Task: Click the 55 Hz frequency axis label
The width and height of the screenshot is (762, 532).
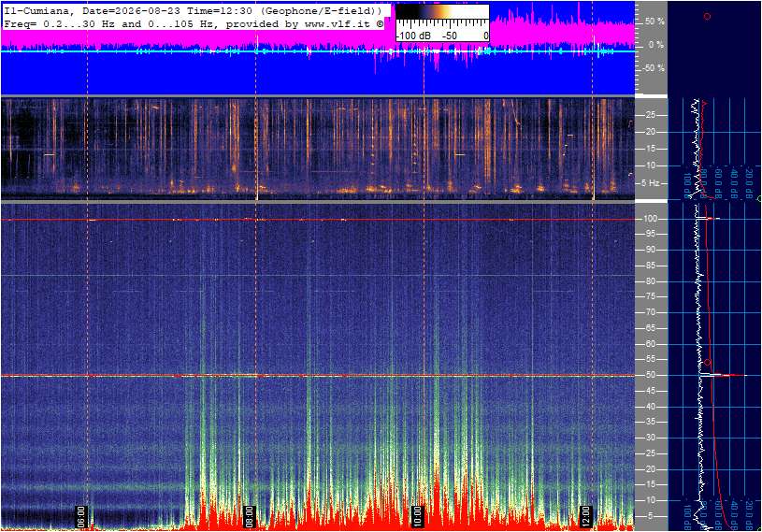Action: click(650, 360)
